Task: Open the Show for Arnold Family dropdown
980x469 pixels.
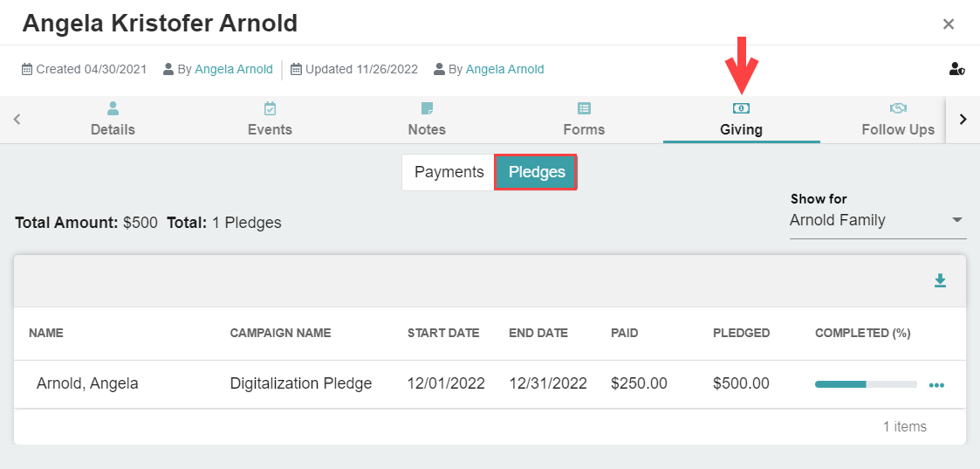Action: (878, 221)
